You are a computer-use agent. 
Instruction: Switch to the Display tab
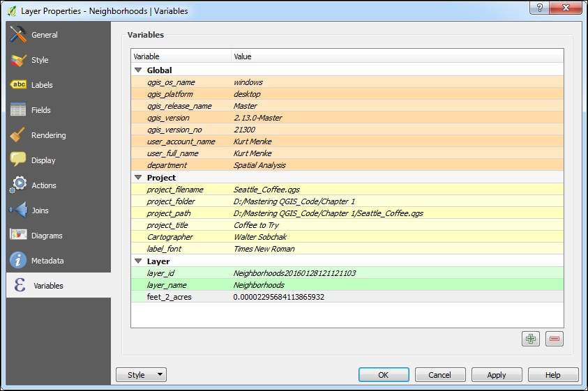[x=43, y=160]
